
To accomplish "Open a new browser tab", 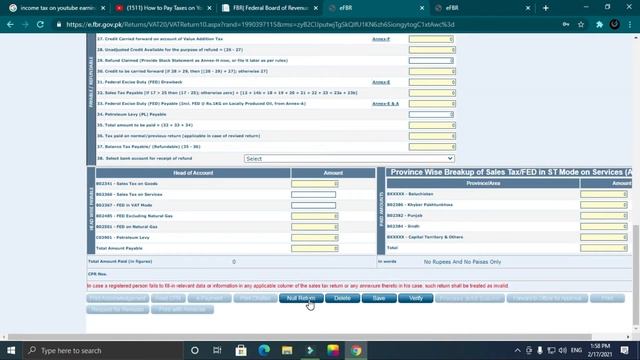I will (546, 8).
